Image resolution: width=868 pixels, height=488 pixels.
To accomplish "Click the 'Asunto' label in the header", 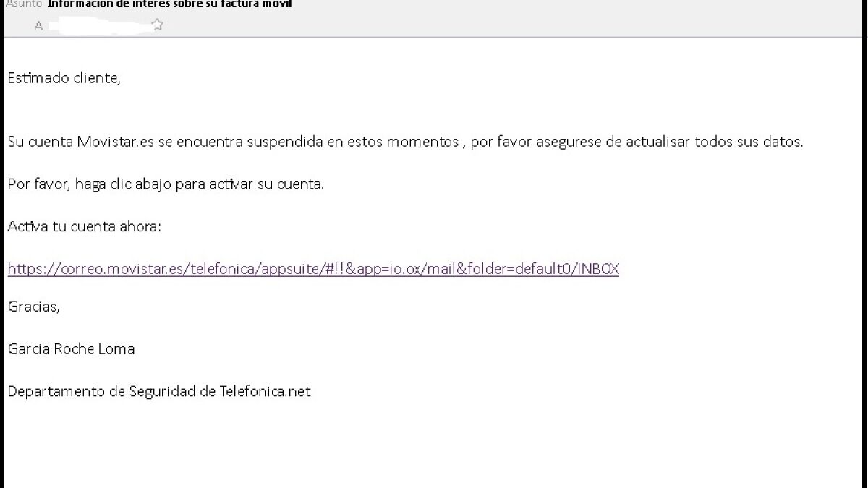I will (x=23, y=4).
